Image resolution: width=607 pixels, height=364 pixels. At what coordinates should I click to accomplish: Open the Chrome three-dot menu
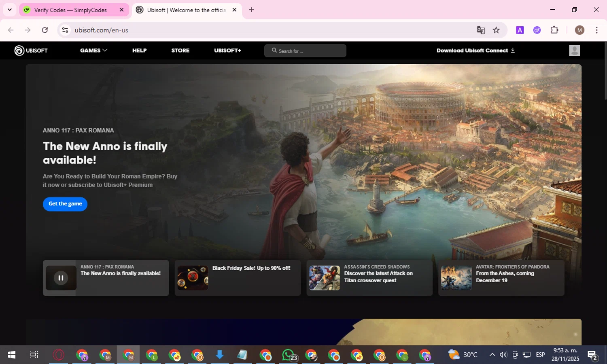click(x=596, y=30)
